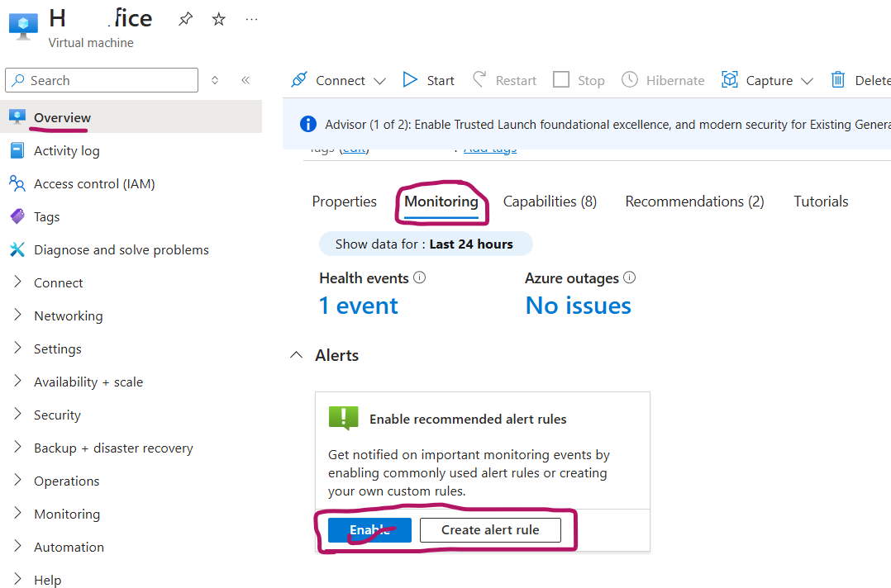Pin this virtual machine page

(186, 17)
